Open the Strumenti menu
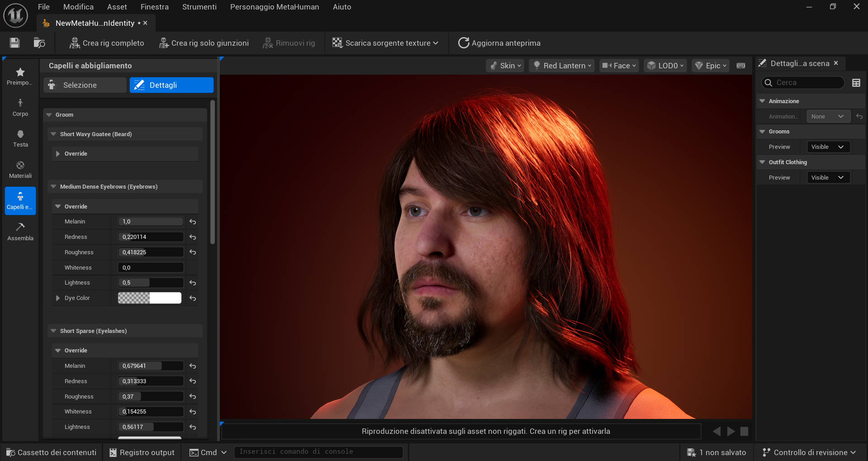 (x=199, y=7)
